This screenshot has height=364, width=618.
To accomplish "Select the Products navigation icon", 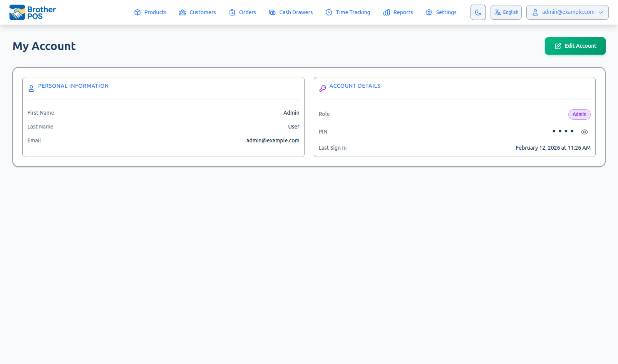I will [x=137, y=12].
